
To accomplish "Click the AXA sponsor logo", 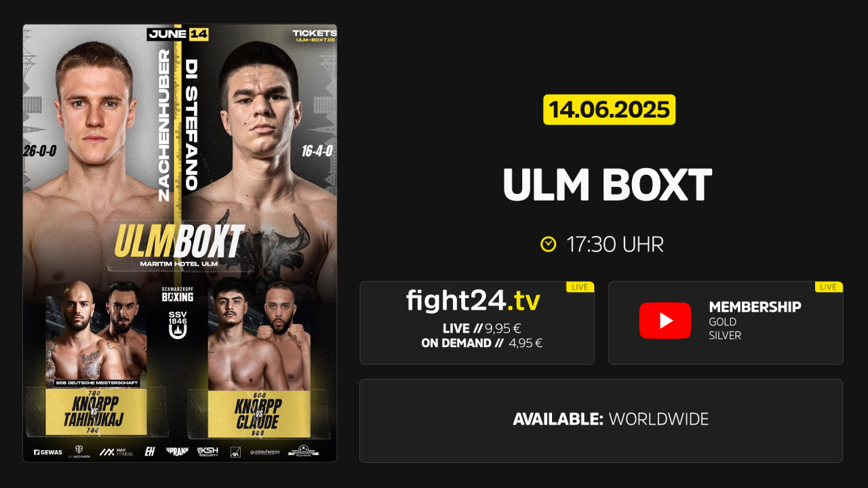I will [x=235, y=451].
